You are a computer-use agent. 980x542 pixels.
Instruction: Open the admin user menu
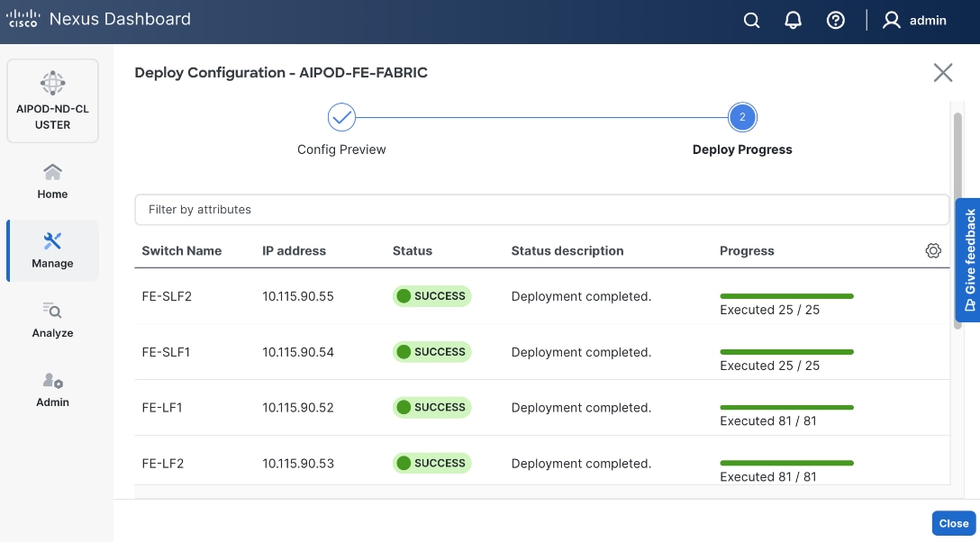point(914,21)
